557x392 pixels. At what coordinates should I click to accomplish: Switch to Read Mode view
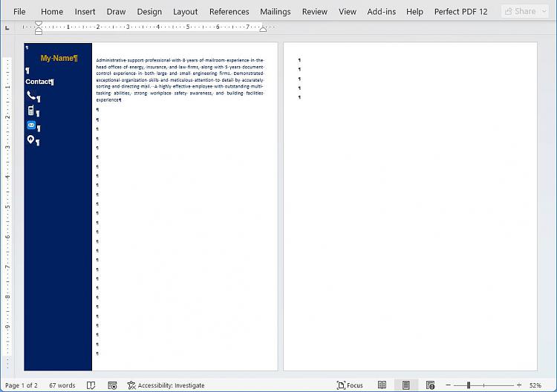tap(382, 385)
